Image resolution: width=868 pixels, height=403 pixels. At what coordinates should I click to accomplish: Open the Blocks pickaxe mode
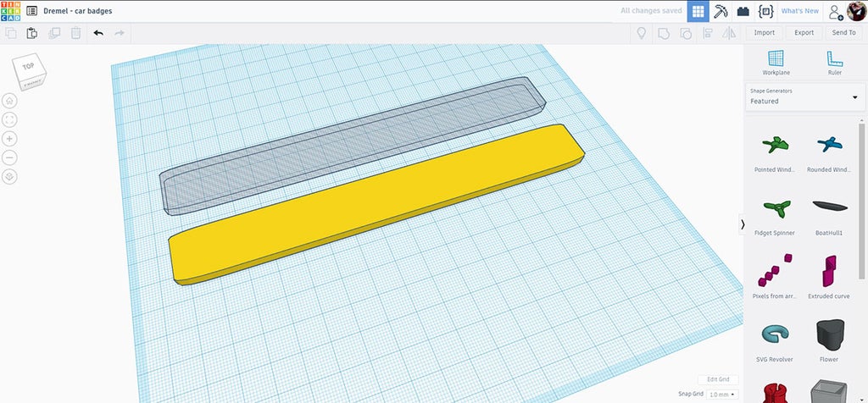click(x=721, y=11)
